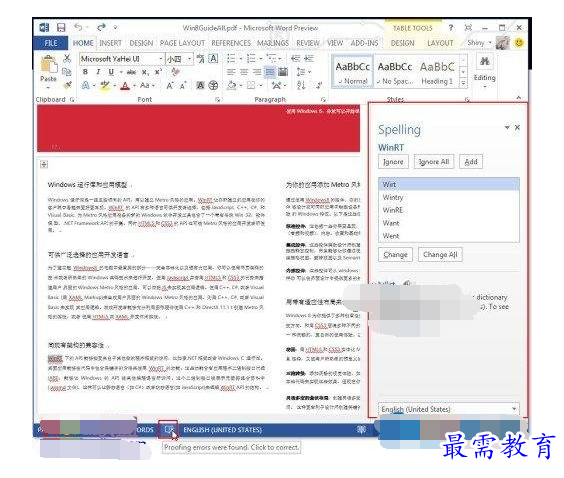Toggle Align Right paragraph alignment
564x478 pixels.
257,72
